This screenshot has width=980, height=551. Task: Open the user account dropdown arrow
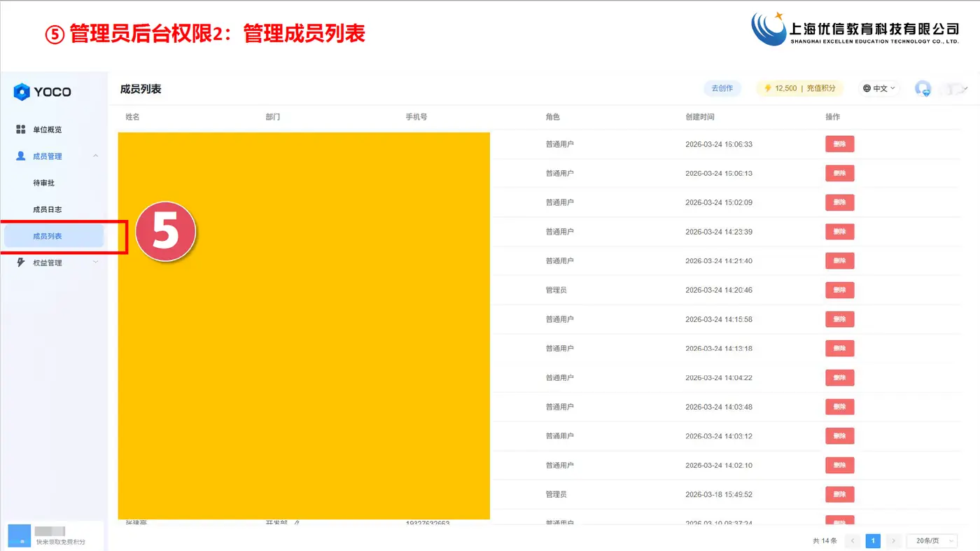(966, 88)
